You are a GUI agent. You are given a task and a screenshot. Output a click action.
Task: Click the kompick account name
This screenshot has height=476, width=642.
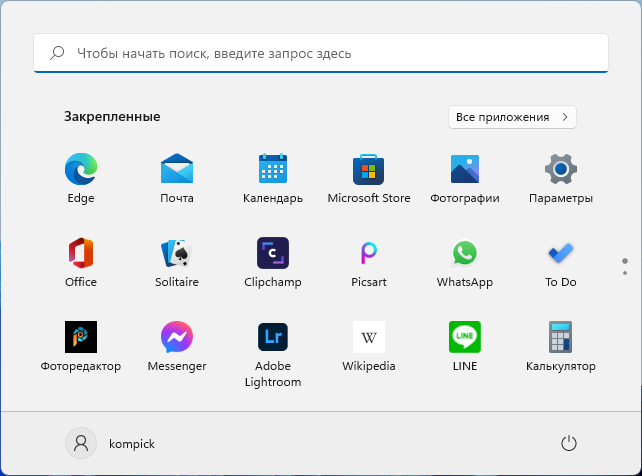(132, 444)
